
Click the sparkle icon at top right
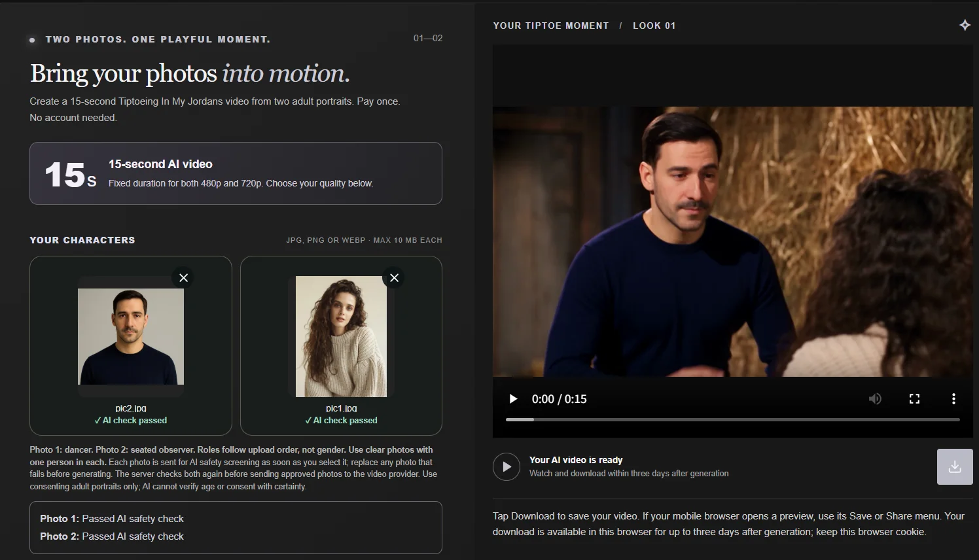[x=965, y=25]
